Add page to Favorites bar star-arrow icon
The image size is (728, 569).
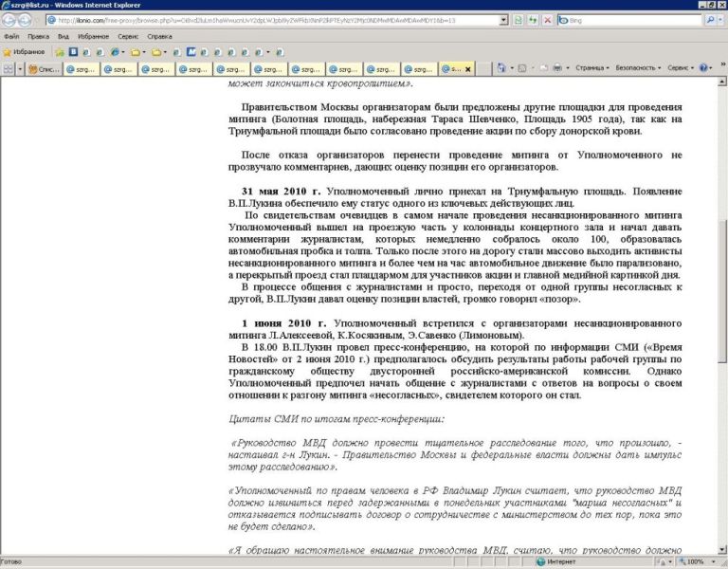point(60,52)
